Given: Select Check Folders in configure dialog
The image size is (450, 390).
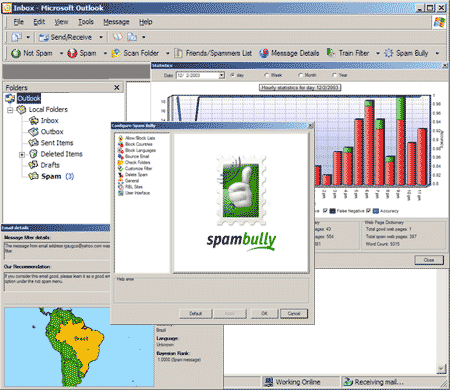Looking at the screenshot, I should (134, 162).
